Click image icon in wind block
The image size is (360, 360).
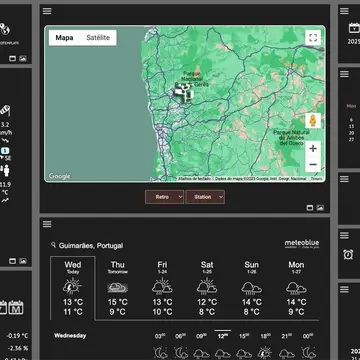(x=23, y=261)
